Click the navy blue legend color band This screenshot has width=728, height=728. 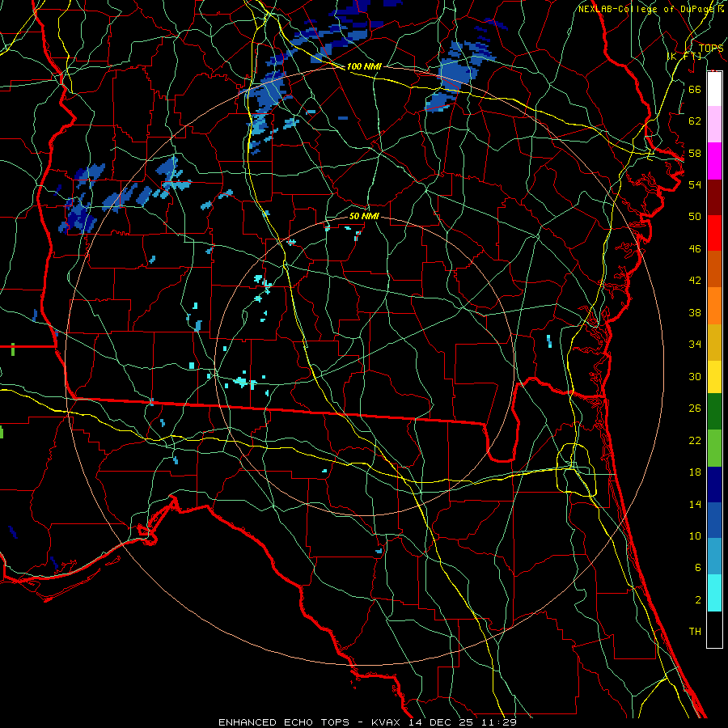coord(714,485)
